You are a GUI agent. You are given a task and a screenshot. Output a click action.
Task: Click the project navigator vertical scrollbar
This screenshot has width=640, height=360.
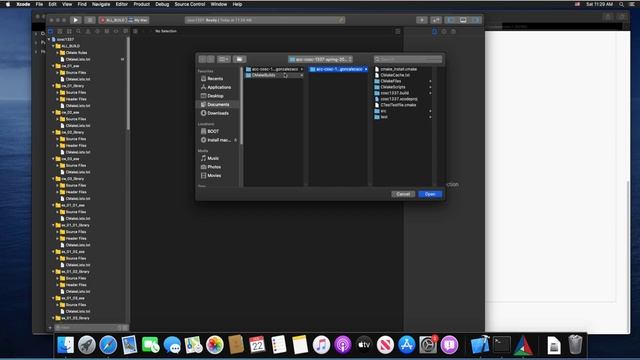128,84
